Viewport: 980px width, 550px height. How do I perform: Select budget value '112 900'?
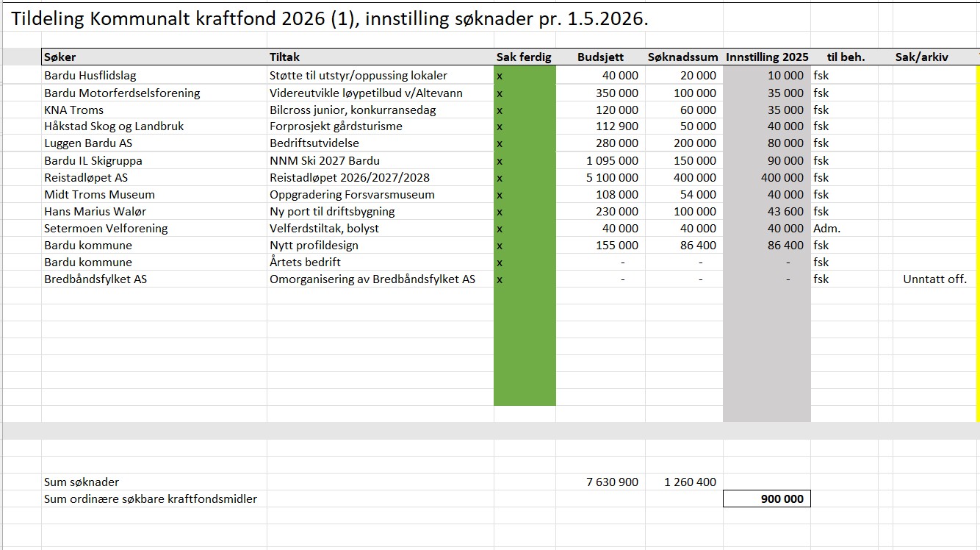point(617,126)
